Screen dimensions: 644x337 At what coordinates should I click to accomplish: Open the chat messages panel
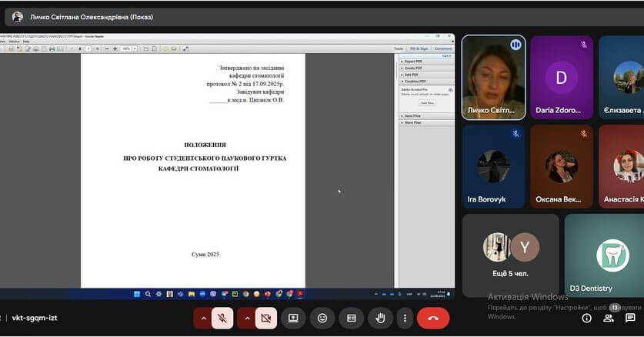(x=630, y=318)
